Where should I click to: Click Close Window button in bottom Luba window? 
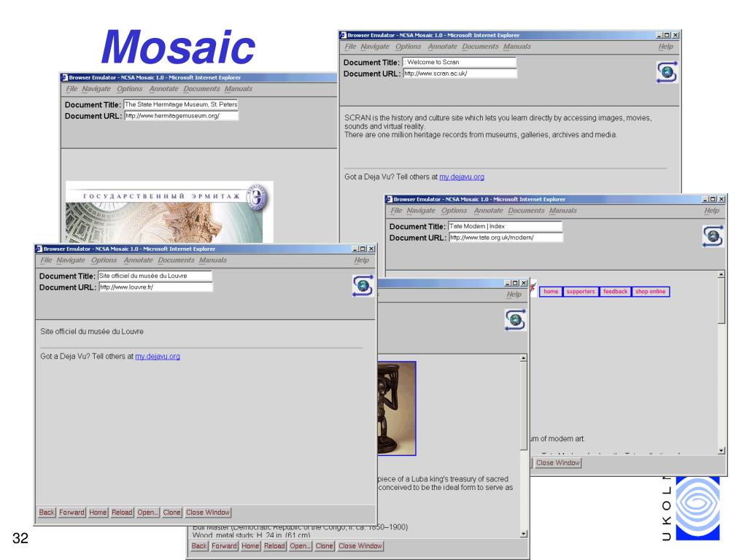pos(360,546)
